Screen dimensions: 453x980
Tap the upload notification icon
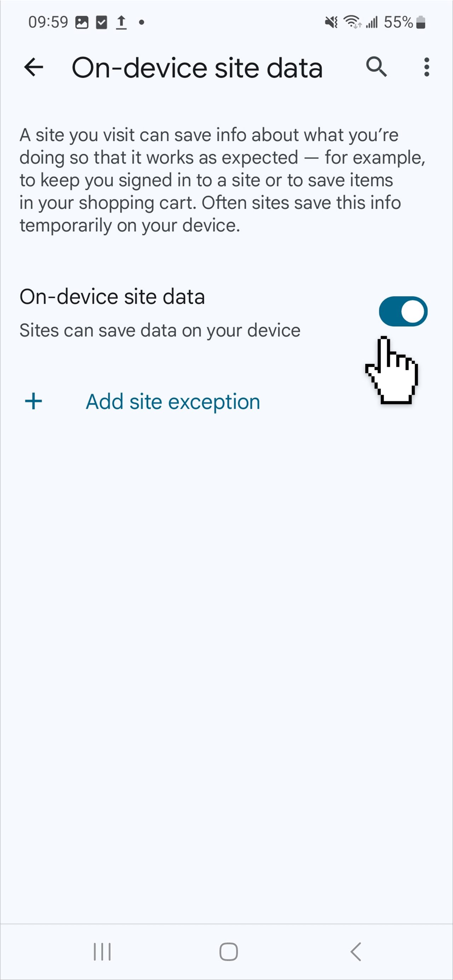(x=121, y=22)
